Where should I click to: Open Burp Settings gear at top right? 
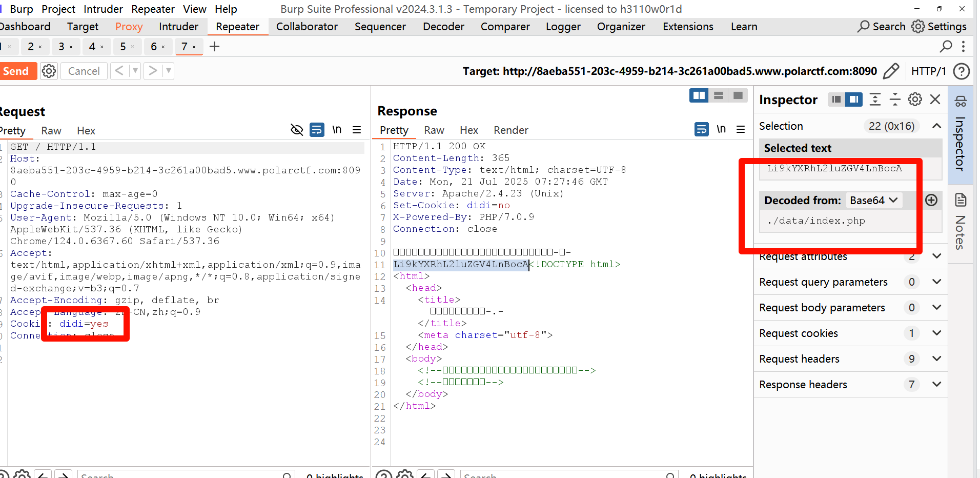point(918,26)
